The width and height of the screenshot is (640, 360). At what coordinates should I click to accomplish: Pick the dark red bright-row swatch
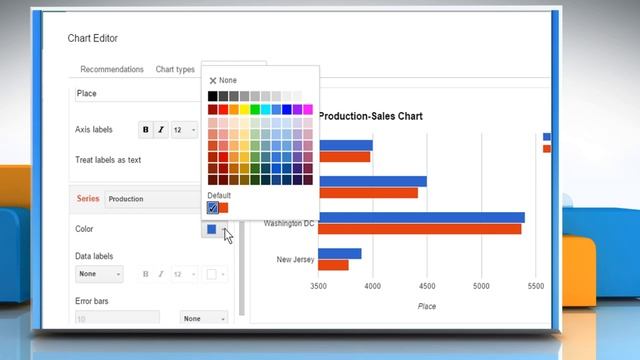click(x=213, y=109)
